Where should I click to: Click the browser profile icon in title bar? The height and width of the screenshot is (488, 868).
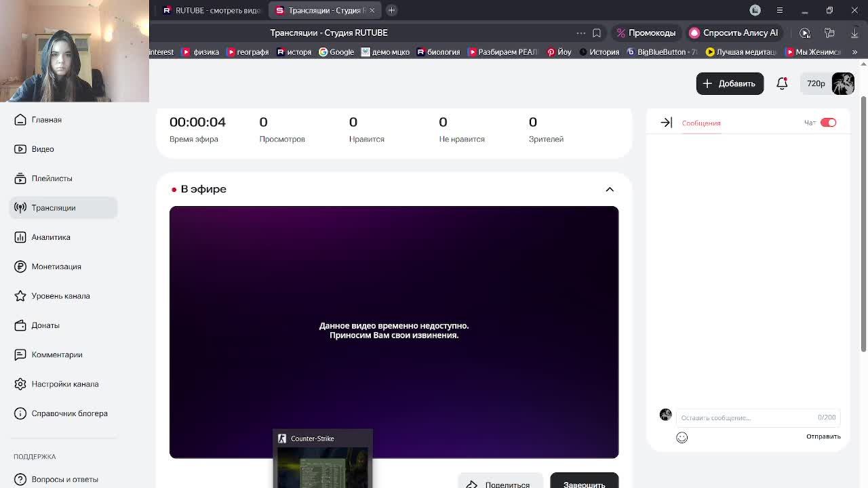tap(755, 10)
